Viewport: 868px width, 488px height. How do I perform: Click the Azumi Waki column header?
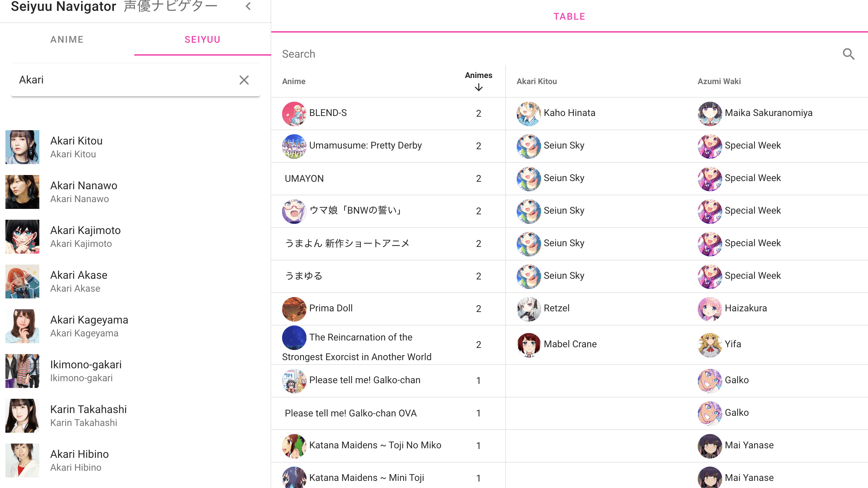(x=719, y=81)
